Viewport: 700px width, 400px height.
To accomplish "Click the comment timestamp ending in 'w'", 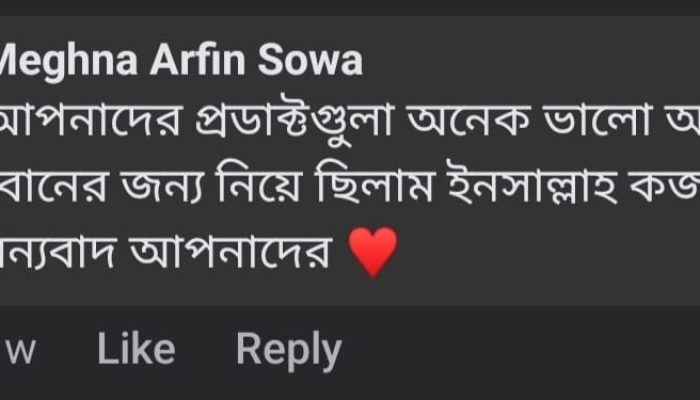I will click(22, 351).
